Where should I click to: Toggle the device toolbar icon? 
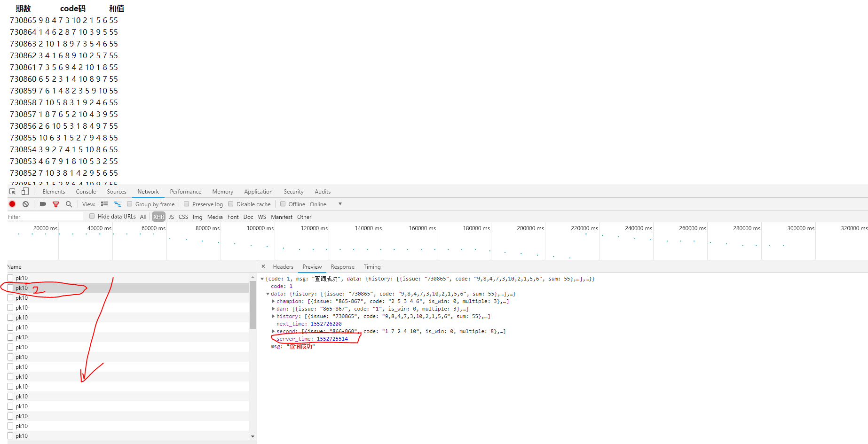(x=25, y=192)
